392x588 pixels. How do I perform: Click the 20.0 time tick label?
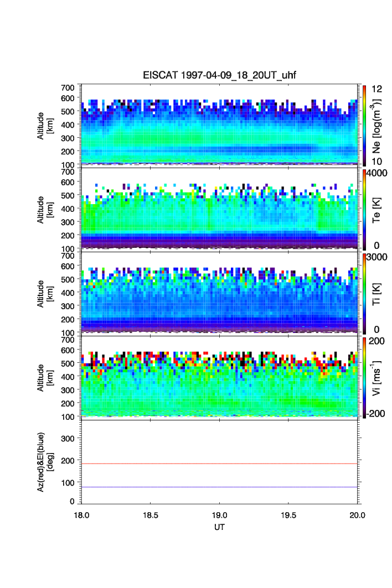tap(358, 515)
